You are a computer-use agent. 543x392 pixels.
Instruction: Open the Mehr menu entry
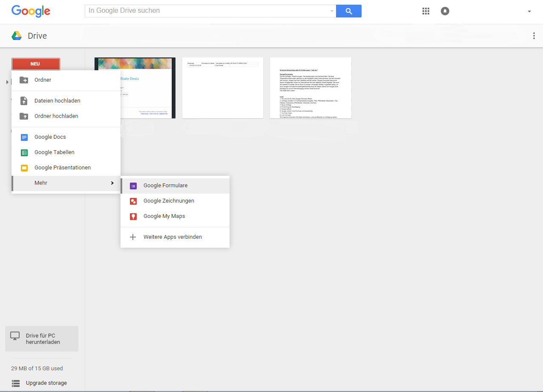pyautogui.click(x=66, y=183)
